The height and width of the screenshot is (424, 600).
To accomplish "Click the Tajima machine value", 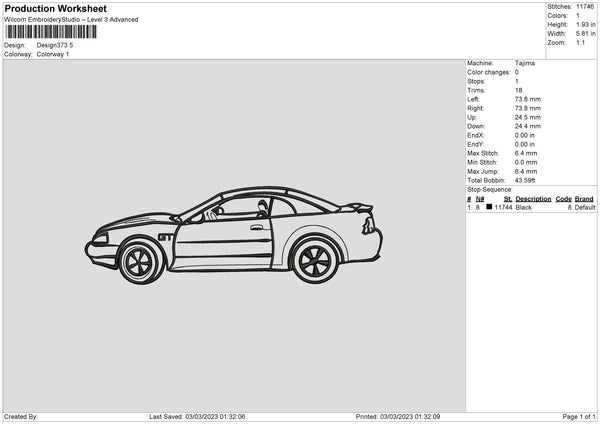I will pos(524,63).
